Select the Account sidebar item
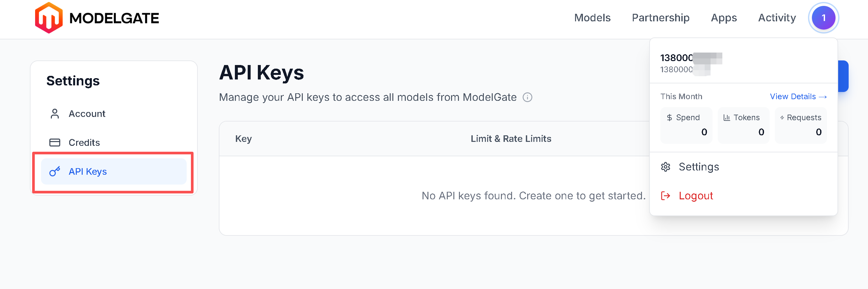Viewport: 868px width, 289px height. pyautogui.click(x=87, y=114)
